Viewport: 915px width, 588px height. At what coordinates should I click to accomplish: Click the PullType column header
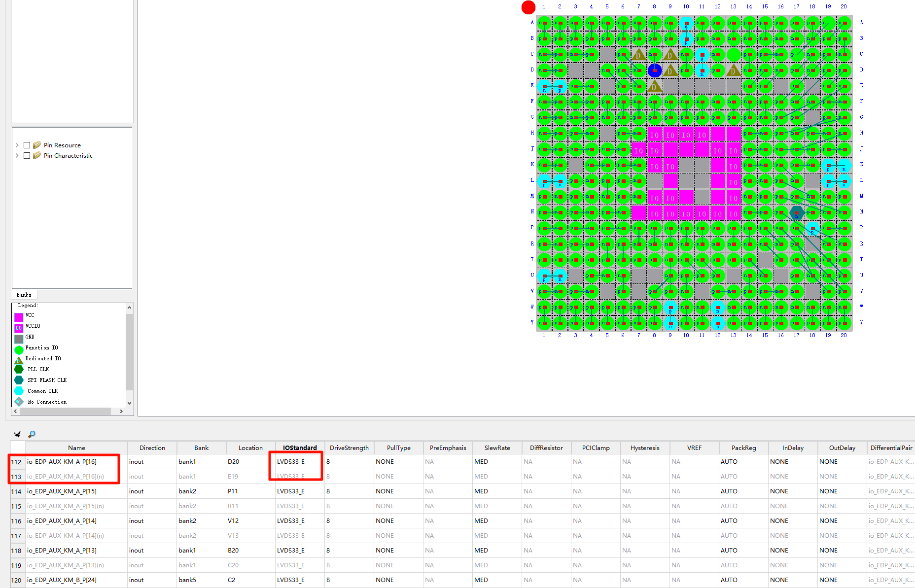click(x=398, y=448)
